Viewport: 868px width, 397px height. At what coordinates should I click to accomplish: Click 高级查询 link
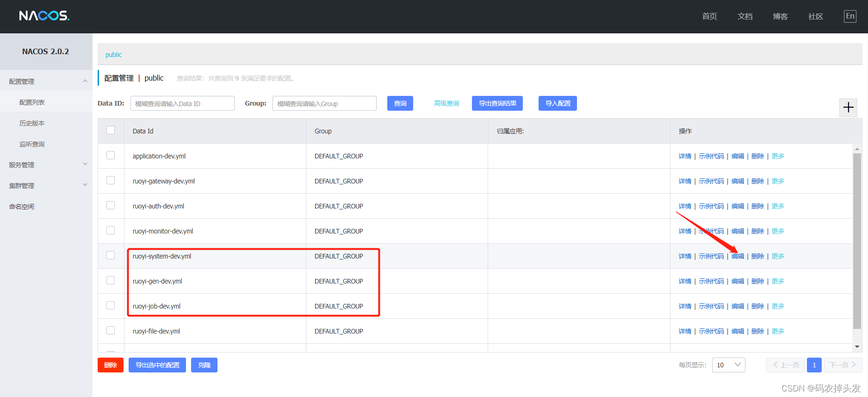pos(446,103)
